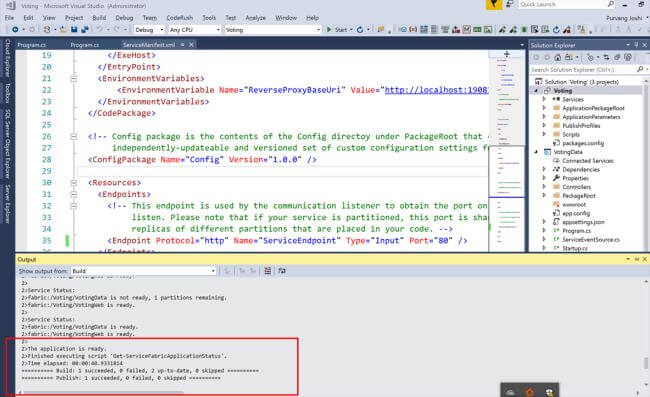Click the Solution Explorer search magnifier icon

click(640, 69)
